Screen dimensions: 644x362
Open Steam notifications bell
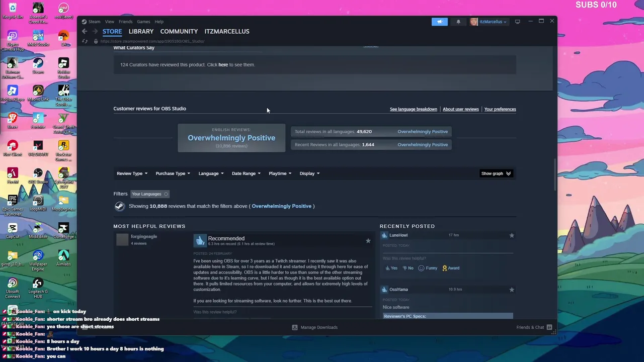[458, 22]
